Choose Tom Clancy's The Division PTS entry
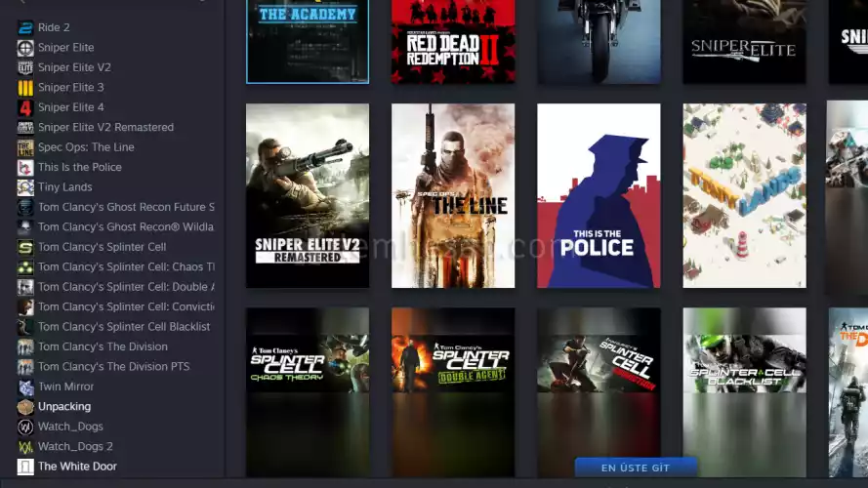Viewport: 868px width, 488px height. pos(113,367)
